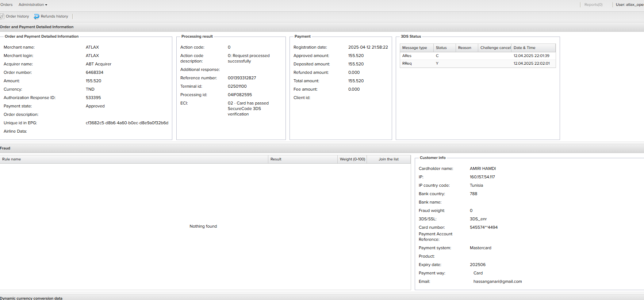Viewport: 644px width, 300px height.
Task: Click the Reference number value 001393312827
Action: [x=242, y=78]
